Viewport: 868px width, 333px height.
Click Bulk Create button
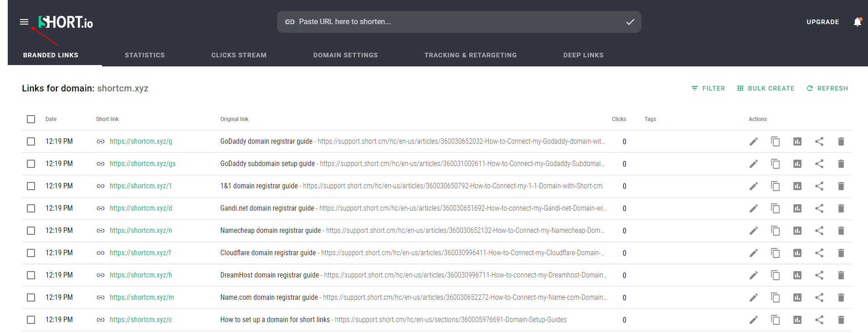766,88
